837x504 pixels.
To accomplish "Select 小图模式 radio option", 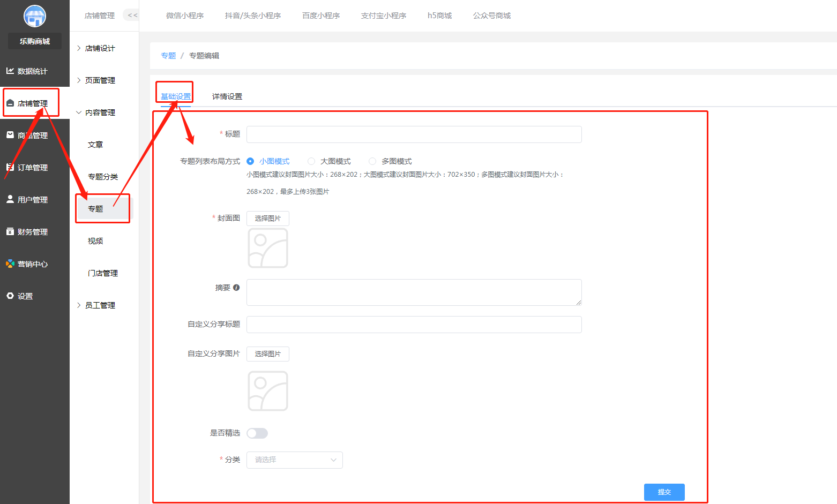I will pos(250,161).
